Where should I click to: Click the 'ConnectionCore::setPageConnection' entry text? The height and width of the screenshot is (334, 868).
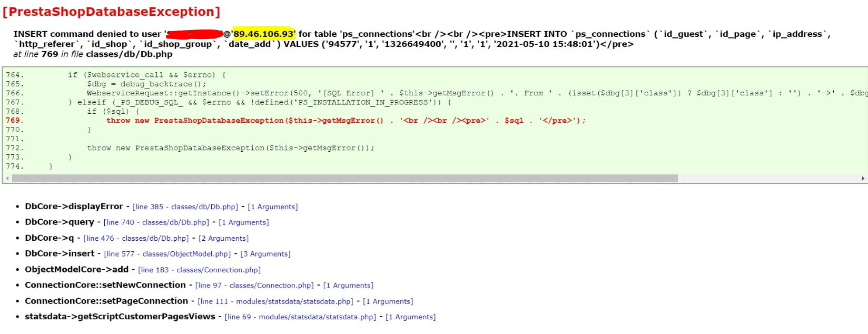[106, 301]
